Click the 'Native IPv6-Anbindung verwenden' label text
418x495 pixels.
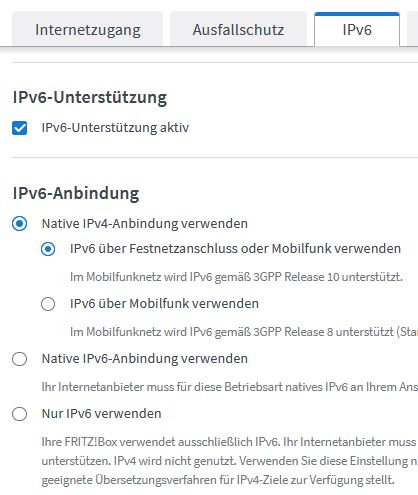point(145,359)
